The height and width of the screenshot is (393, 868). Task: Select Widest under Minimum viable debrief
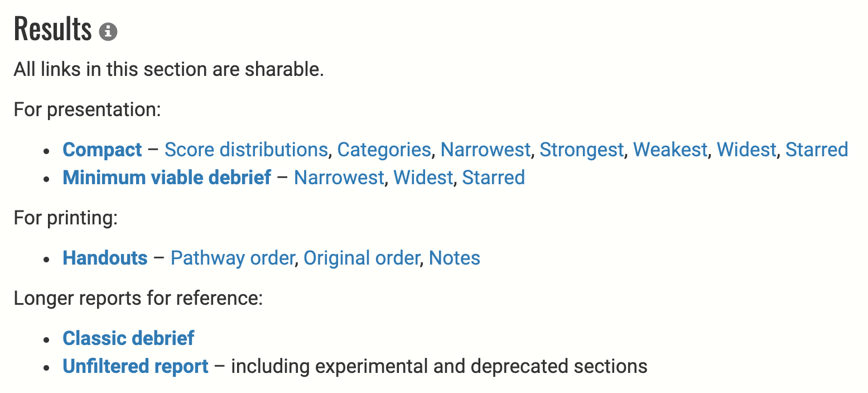click(x=423, y=178)
